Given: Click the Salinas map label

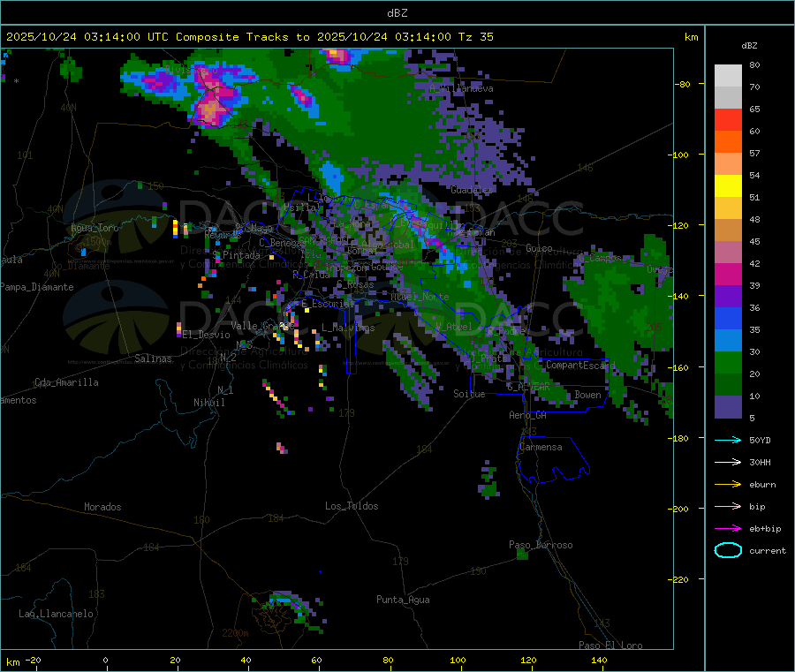Looking at the screenshot, I should point(153,359).
